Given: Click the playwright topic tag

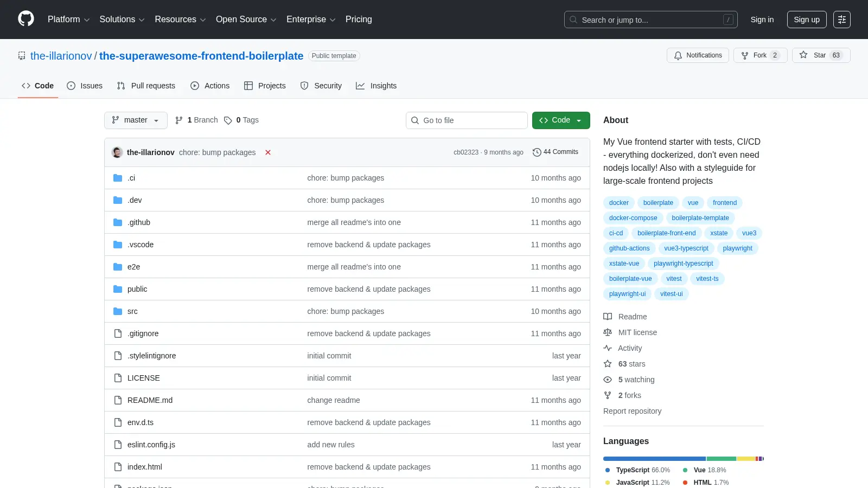Looking at the screenshot, I should click(x=737, y=248).
